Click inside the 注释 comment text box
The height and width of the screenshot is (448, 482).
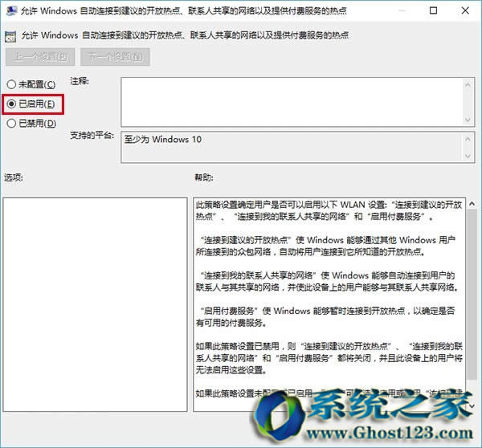pos(292,102)
